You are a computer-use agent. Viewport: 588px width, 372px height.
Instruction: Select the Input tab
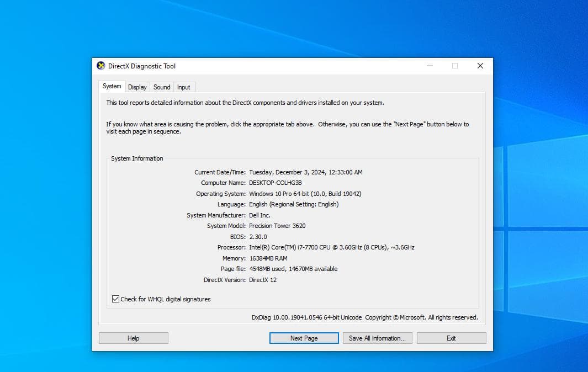[x=184, y=87]
